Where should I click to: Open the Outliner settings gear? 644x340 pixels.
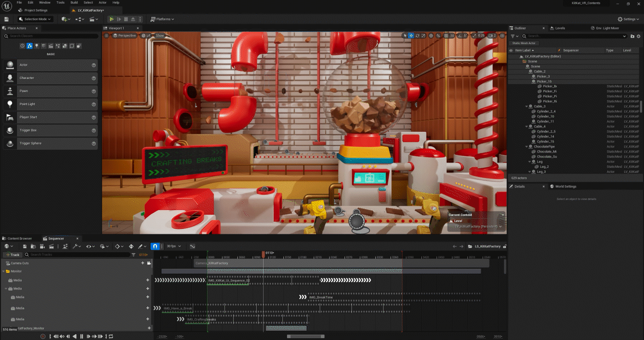click(x=639, y=36)
